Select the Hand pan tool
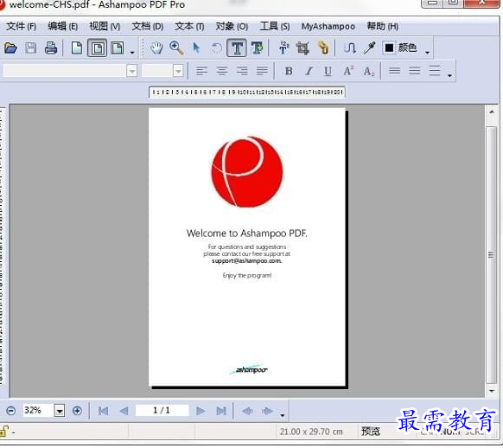Image resolution: width=503 pixels, height=448 pixels. tap(156, 48)
